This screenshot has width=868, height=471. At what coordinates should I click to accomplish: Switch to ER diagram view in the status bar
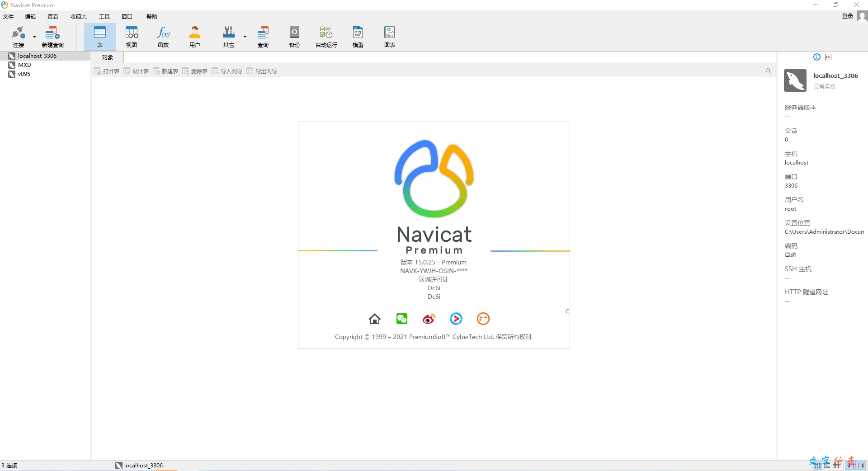pos(837,466)
